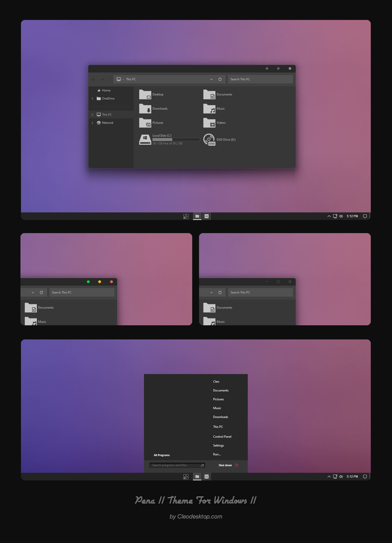Open the DVD Drive (D:) icon
The width and height of the screenshot is (392, 543).
pyautogui.click(x=209, y=140)
